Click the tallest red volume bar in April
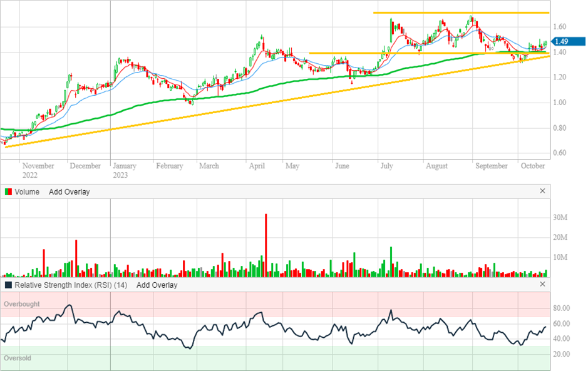This screenshot has width=588, height=371. (x=266, y=244)
